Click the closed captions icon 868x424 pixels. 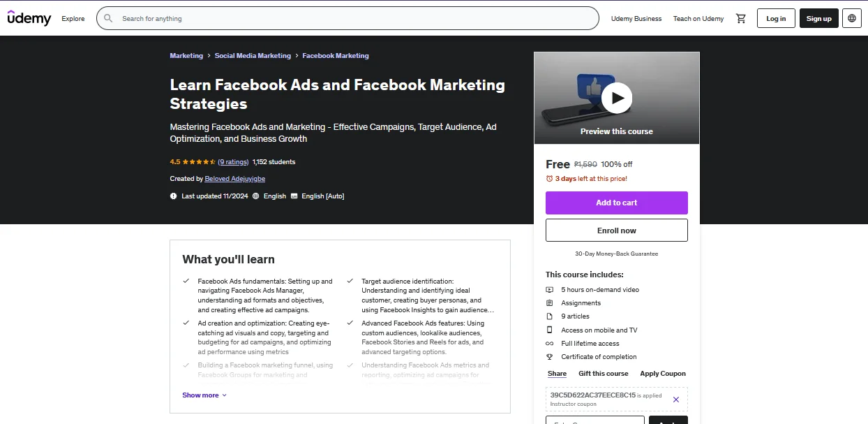pos(294,196)
